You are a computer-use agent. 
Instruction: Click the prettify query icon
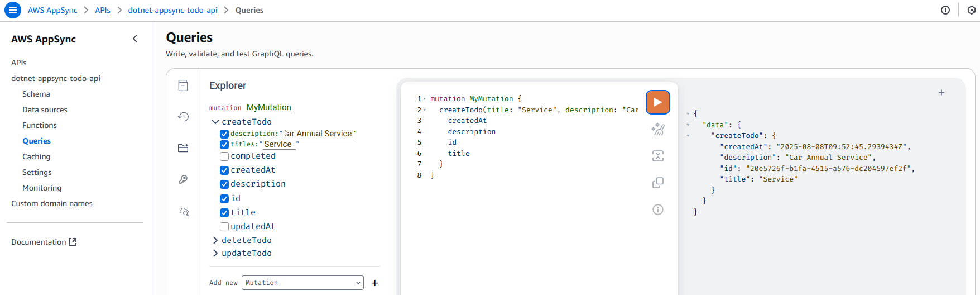pos(657,129)
